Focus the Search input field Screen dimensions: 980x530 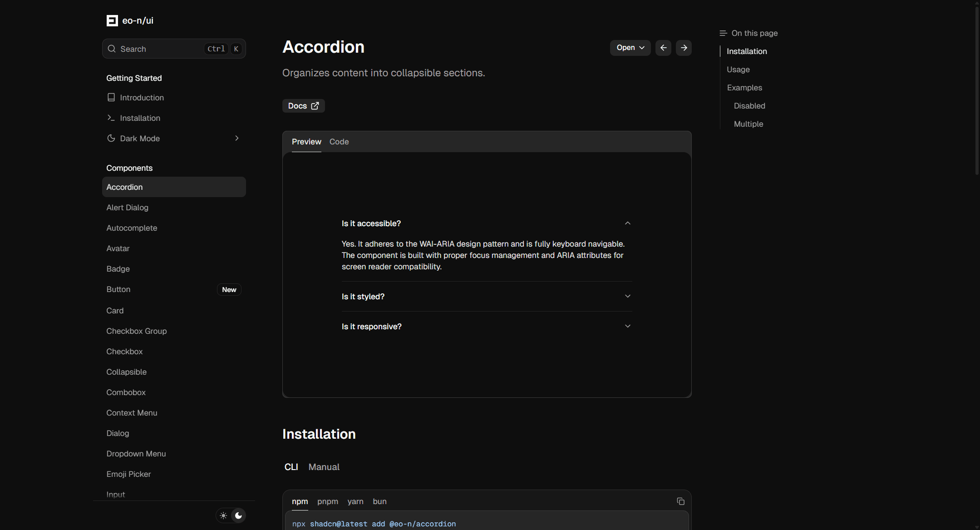coord(174,49)
